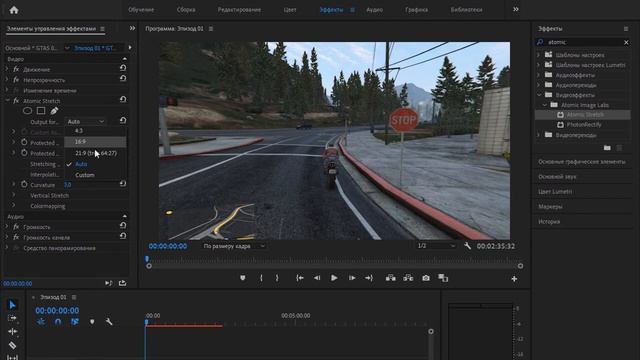Mark In point in Program monitor

click(261, 278)
